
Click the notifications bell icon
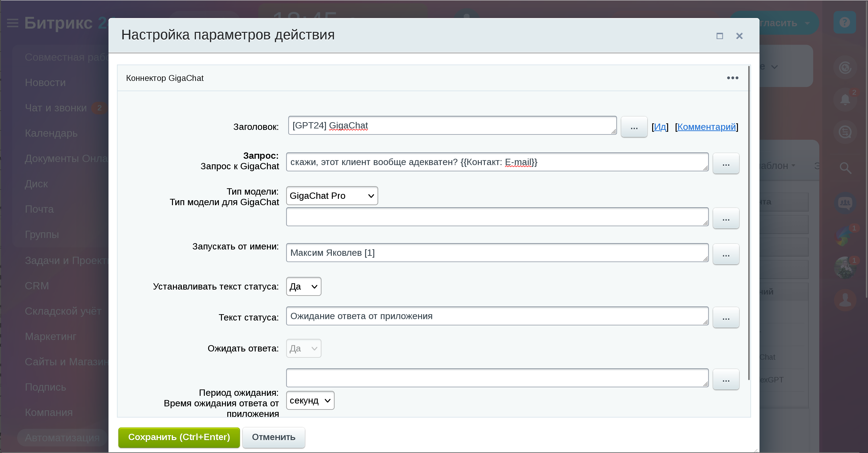coord(845,100)
